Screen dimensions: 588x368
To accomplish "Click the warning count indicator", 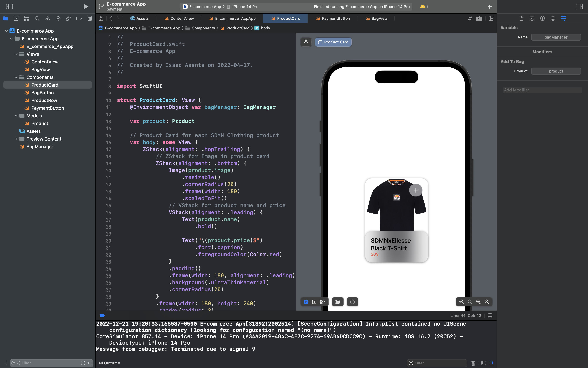I will 424,7.
